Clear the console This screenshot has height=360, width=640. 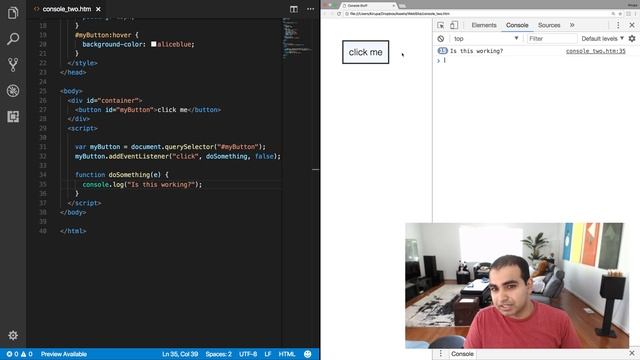point(441,39)
